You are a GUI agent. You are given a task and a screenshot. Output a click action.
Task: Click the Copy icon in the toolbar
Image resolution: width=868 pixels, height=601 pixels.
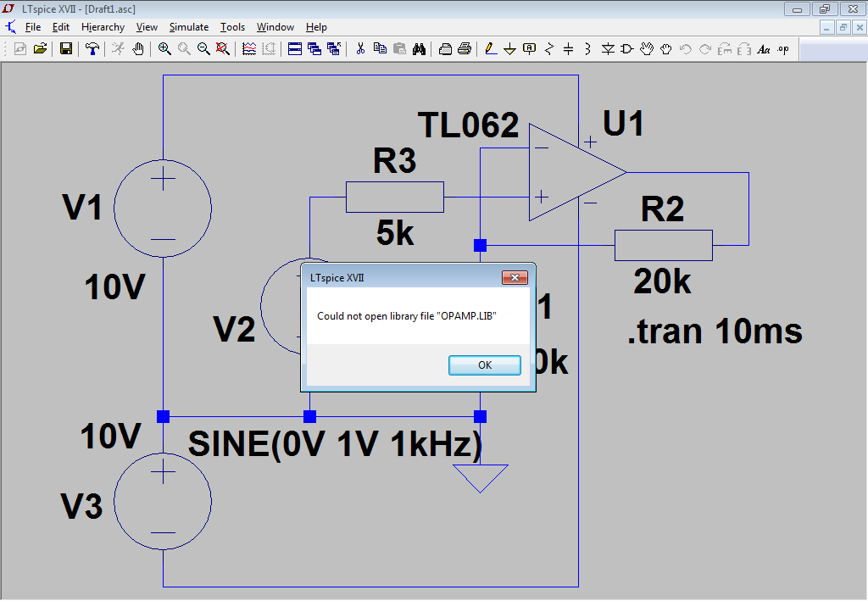click(380, 49)
